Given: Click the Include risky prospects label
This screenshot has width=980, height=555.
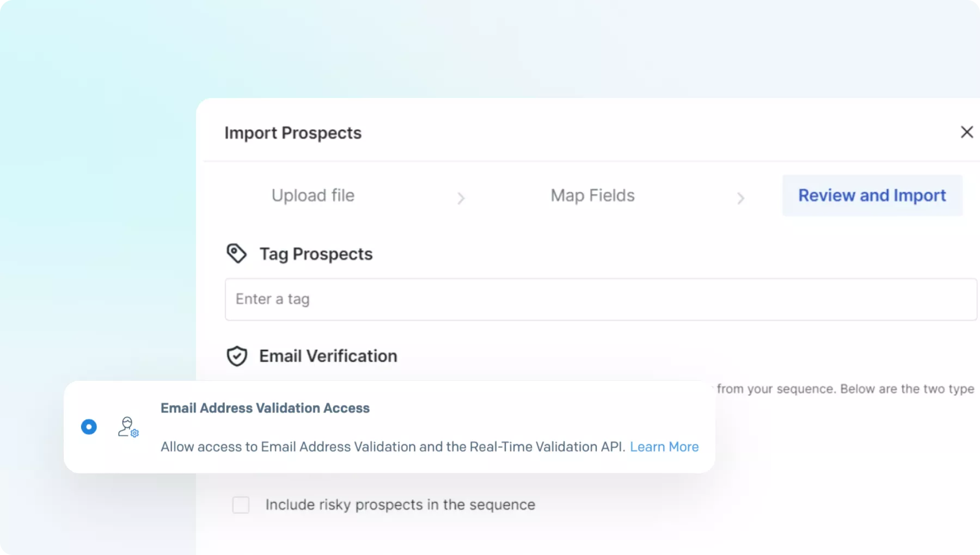Looking at the screenshot, I should click(400, 505).
